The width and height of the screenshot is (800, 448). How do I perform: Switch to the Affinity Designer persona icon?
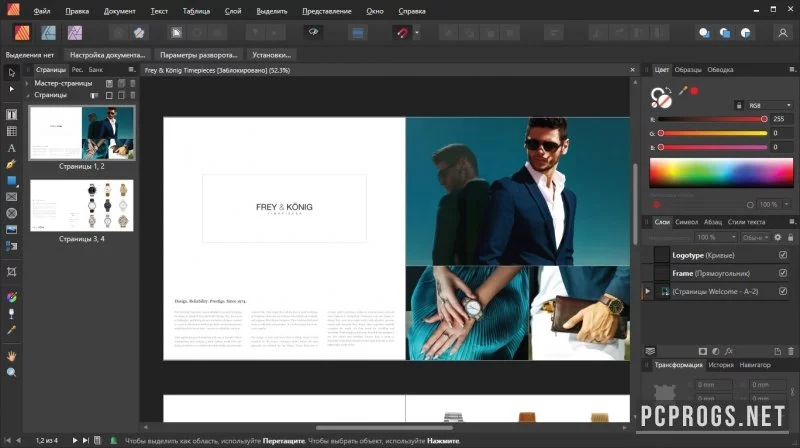pos(48,33)
